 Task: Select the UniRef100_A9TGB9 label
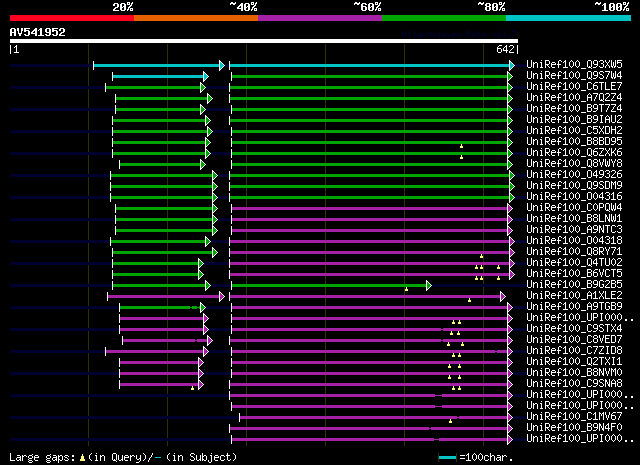point(574,307)
